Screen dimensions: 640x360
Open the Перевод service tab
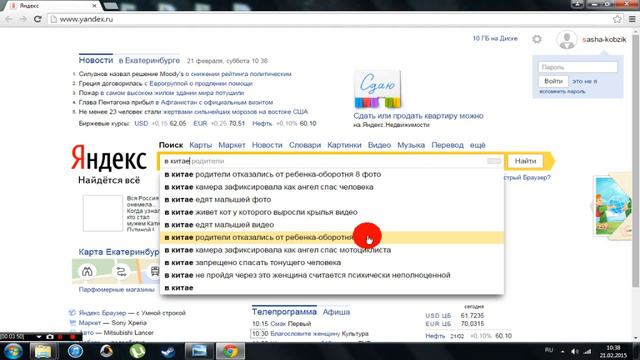pyautogui.click(x=447, y=145)
